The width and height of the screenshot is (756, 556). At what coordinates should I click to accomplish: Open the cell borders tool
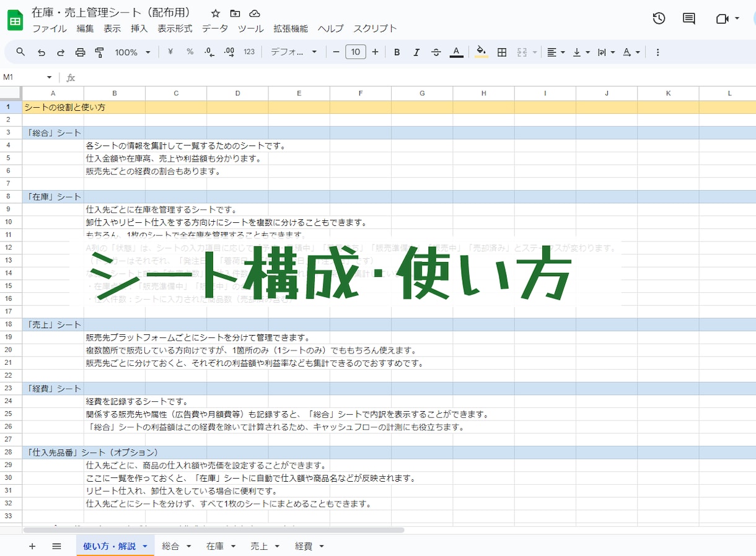tap(502, 52)
